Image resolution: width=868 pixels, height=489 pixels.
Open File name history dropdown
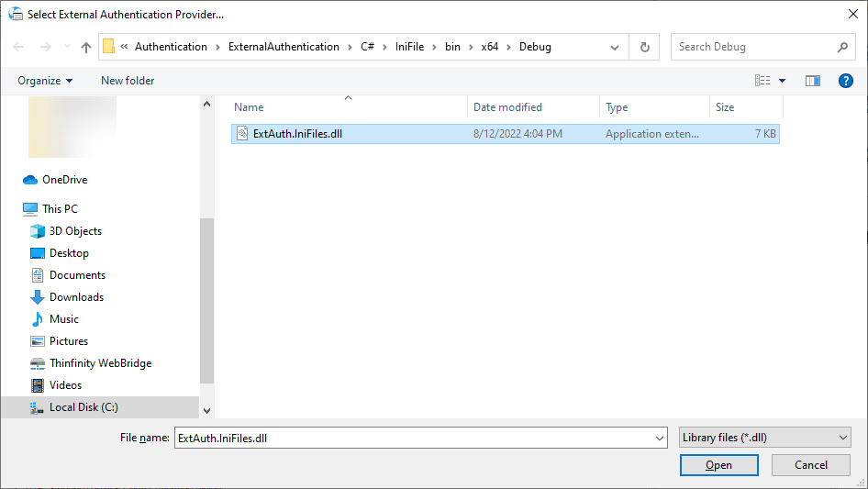(x=660, y=438)
